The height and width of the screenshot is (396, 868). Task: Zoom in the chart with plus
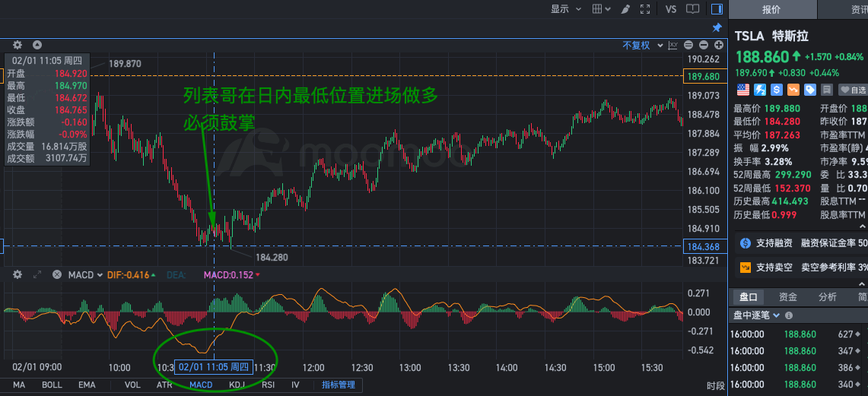719,46
